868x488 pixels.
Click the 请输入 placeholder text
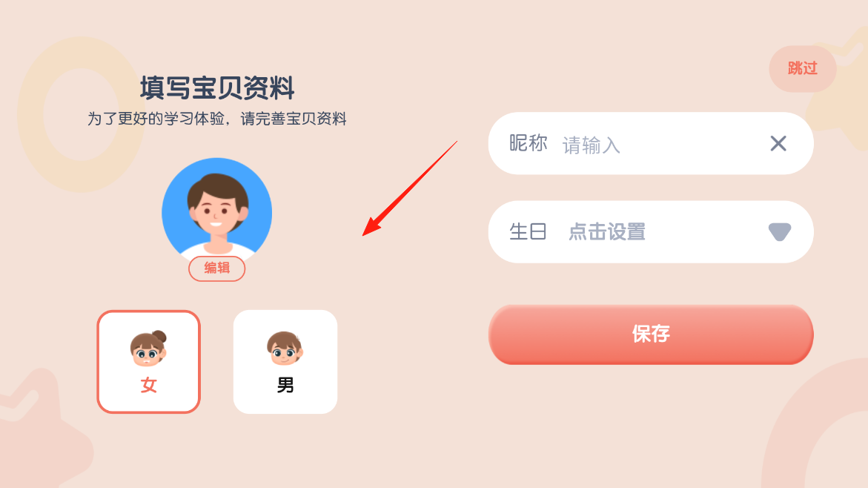coord(592,145)
